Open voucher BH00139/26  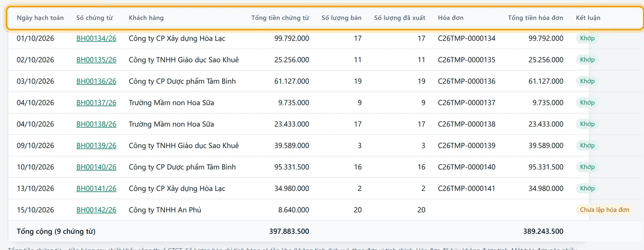click(x=96, y=145)
